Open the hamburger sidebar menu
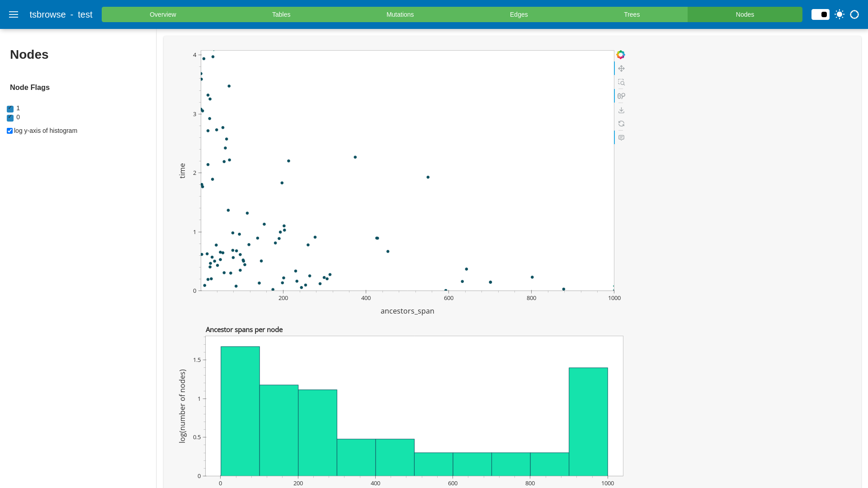 (14, 14)
